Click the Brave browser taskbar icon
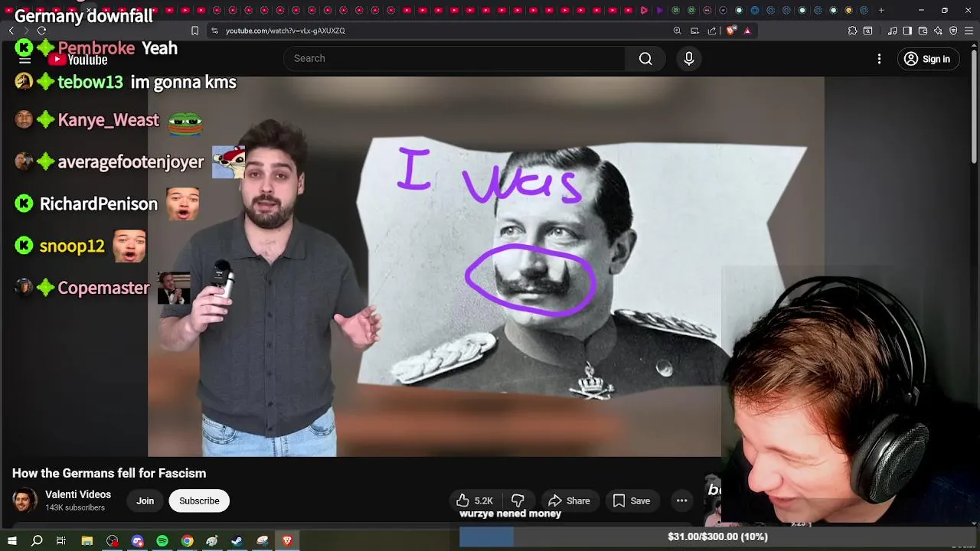The image size is (980, 551). coord(288,540)
